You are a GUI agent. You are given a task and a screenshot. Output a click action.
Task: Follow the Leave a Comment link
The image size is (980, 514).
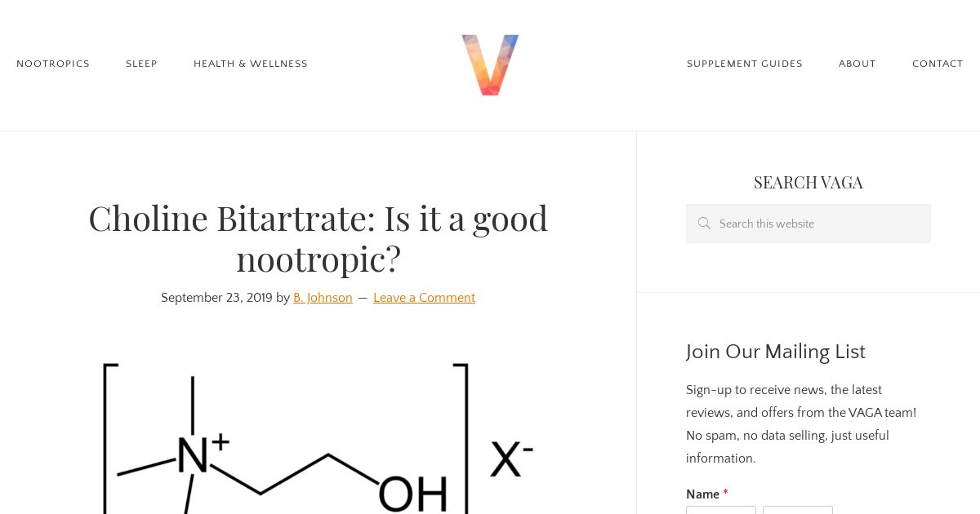[x=424, y=298]
